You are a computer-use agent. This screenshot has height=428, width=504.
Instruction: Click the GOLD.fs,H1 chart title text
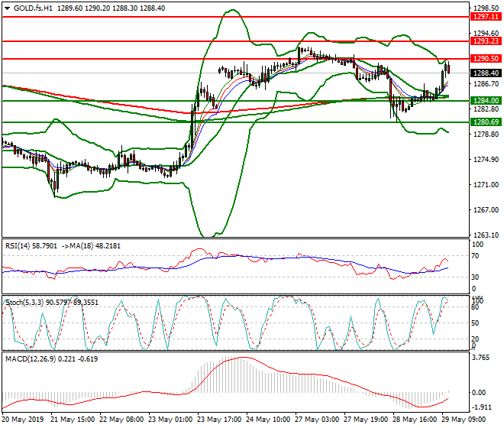(x=33, y=8)
